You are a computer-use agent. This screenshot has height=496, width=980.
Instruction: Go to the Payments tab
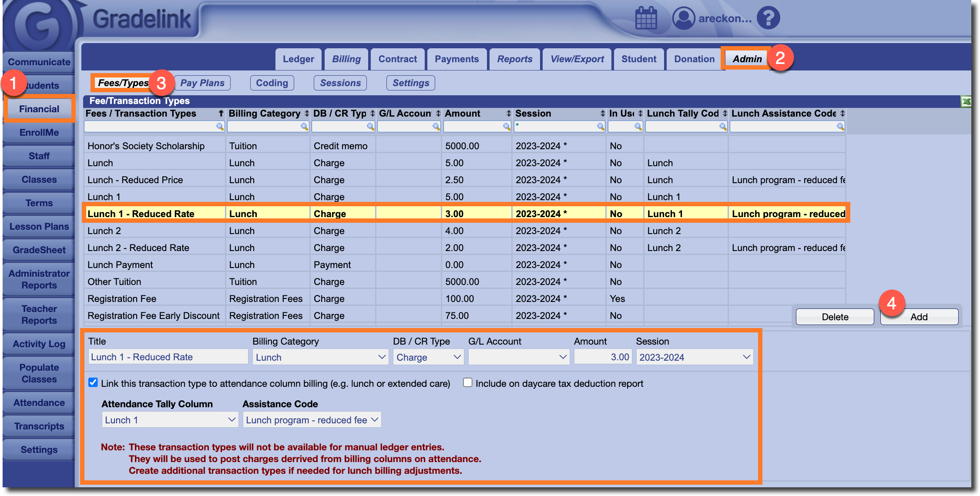457,59
